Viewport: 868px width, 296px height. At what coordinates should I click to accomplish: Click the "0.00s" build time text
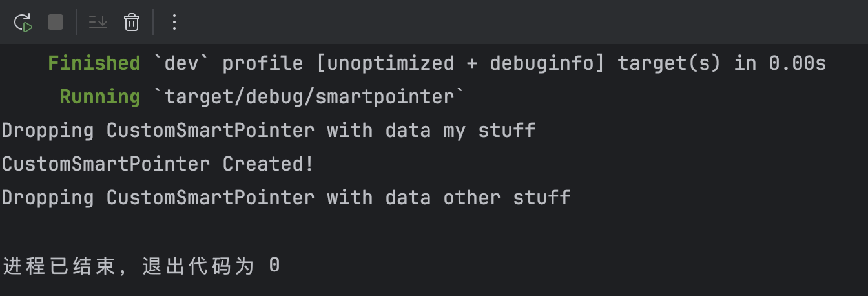click(x=797, y=63)
